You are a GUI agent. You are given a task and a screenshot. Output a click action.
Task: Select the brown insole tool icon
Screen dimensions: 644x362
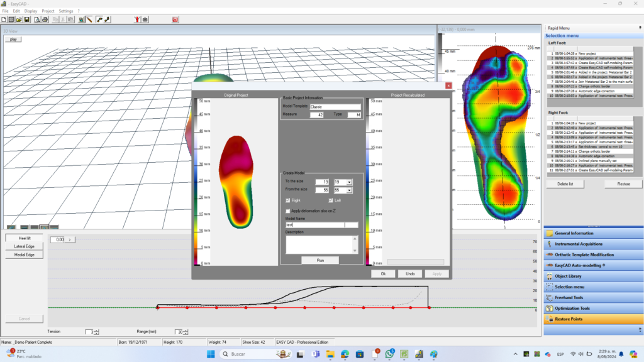pos(90,19)
